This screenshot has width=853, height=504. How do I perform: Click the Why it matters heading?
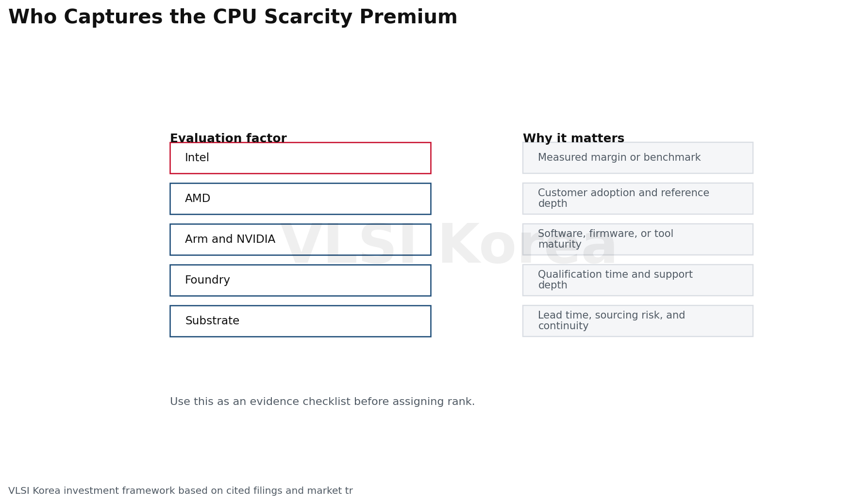pos(573,138)
